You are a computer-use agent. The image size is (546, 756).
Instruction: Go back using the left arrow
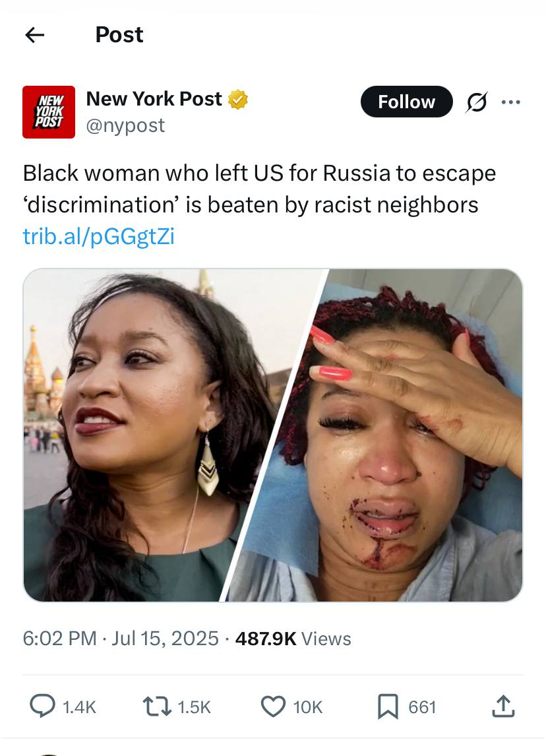coord(35,35)
